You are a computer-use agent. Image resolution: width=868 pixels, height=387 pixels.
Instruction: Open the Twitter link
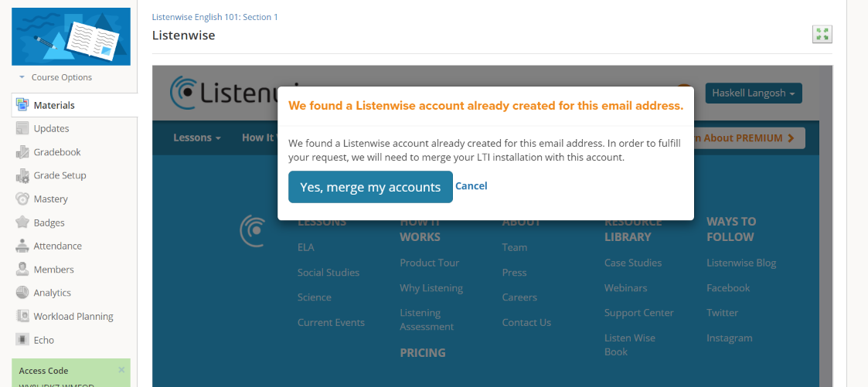722,313
